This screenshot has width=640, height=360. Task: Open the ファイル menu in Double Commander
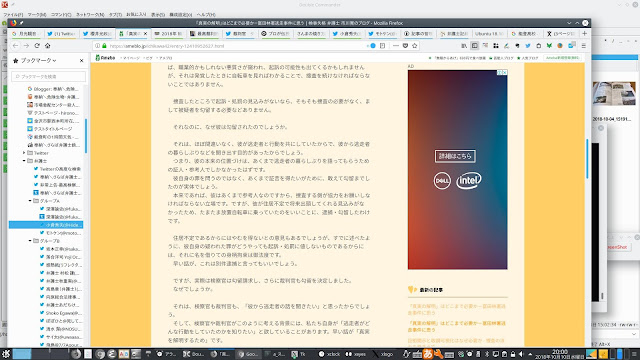[x=13, y=15]
